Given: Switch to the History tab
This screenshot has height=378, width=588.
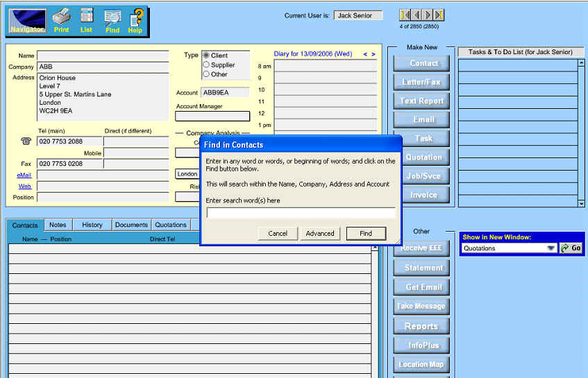Looking at the screenshot, I should (92, 225).
